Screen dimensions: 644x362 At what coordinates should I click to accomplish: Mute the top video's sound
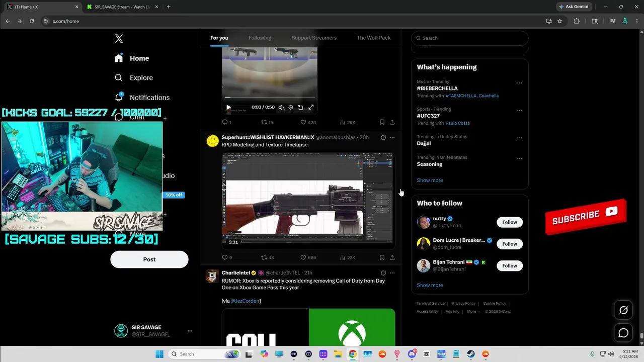pyautogui.click(x=281, y=107)
